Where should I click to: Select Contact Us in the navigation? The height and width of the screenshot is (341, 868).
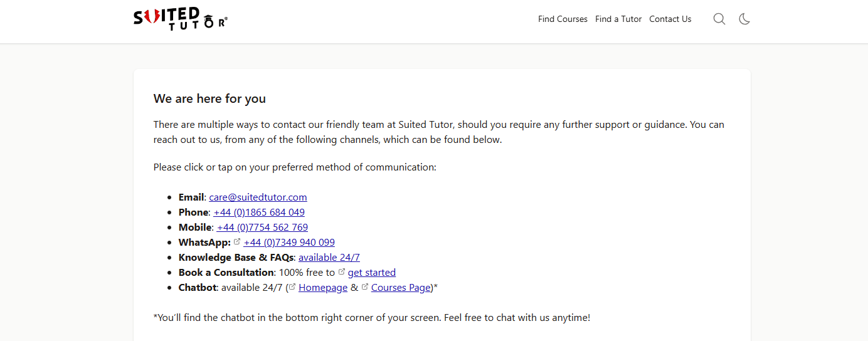pyautogui.click(x=670, y=19)
